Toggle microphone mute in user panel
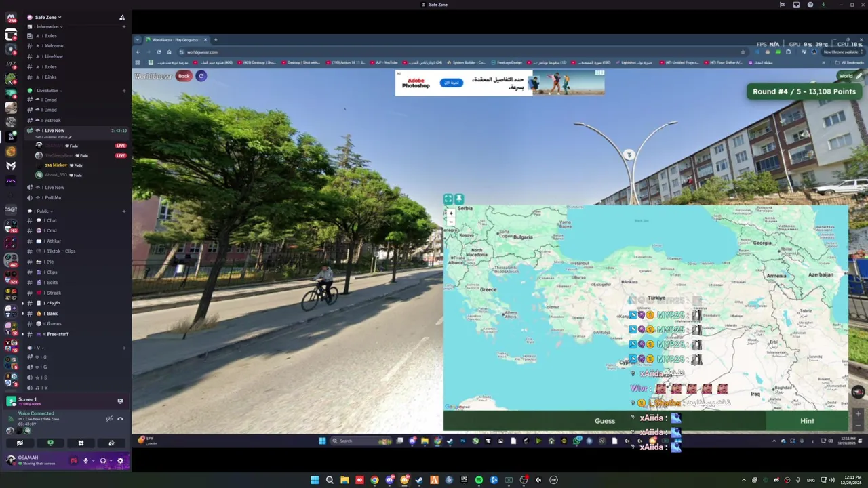Image resolution: width=868 pixels, height=488 pixels. coord(85,461)
